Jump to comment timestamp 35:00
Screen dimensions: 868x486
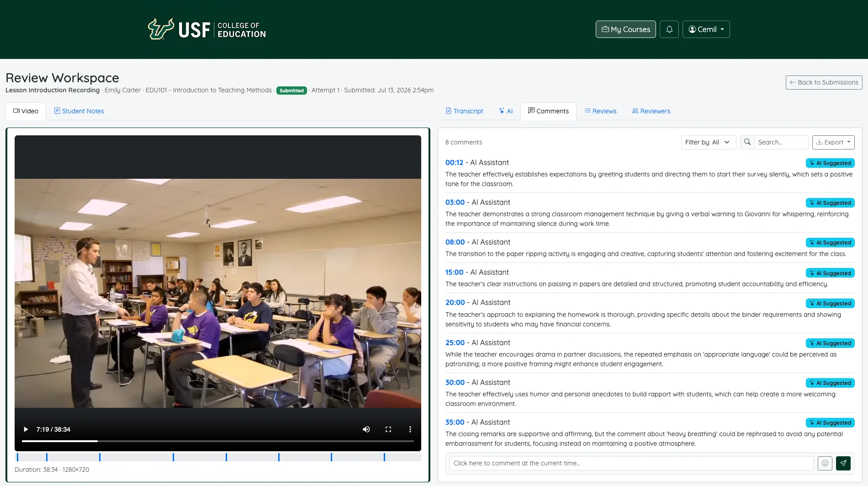[455, 422]
